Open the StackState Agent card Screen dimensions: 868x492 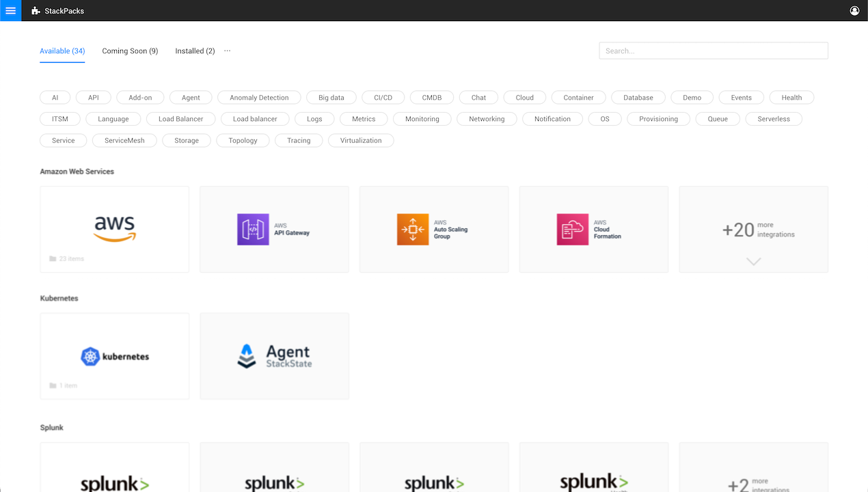[274, 356]
